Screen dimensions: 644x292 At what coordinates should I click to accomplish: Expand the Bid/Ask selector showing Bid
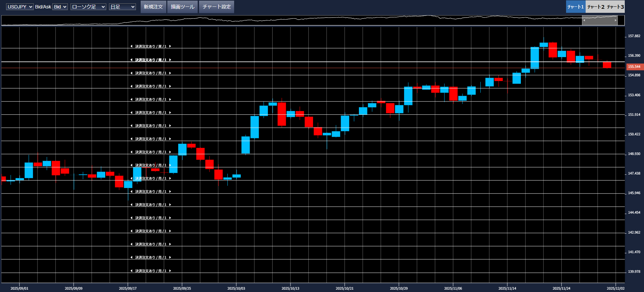pyautogui.click(x=60, y=7)
